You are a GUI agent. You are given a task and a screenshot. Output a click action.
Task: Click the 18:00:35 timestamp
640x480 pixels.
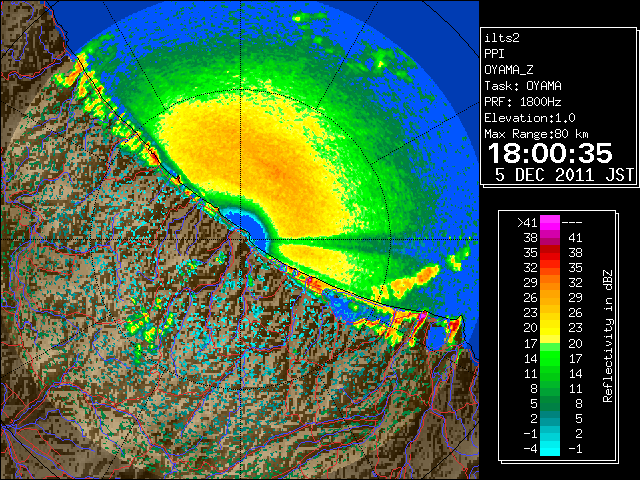tap(550, 153)
